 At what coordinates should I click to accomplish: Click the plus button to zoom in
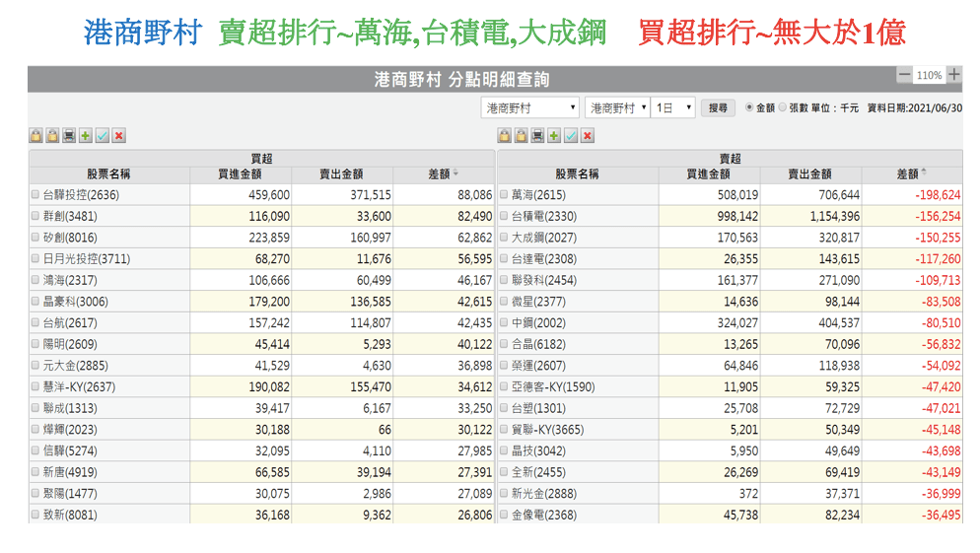pyautogui.click(x=953, y=75)
